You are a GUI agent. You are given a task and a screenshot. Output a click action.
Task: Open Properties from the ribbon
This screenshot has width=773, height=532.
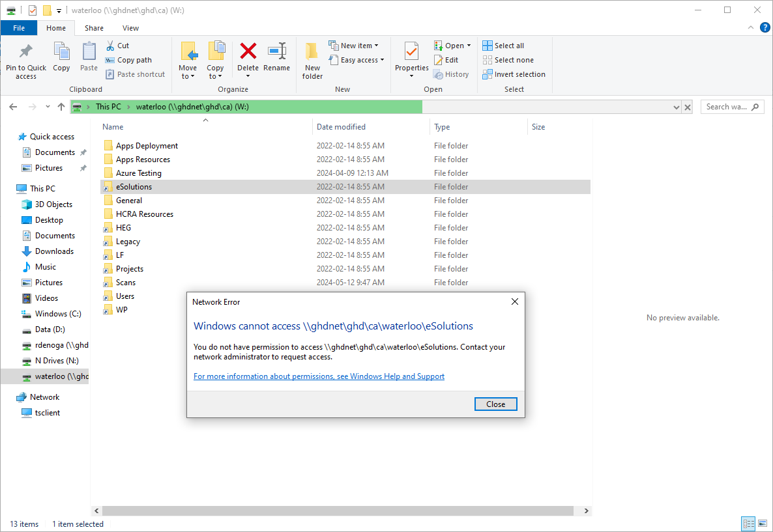(411, 52)
